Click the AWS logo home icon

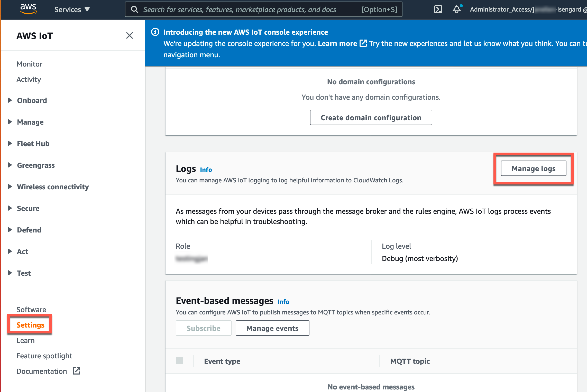(28, 9)
